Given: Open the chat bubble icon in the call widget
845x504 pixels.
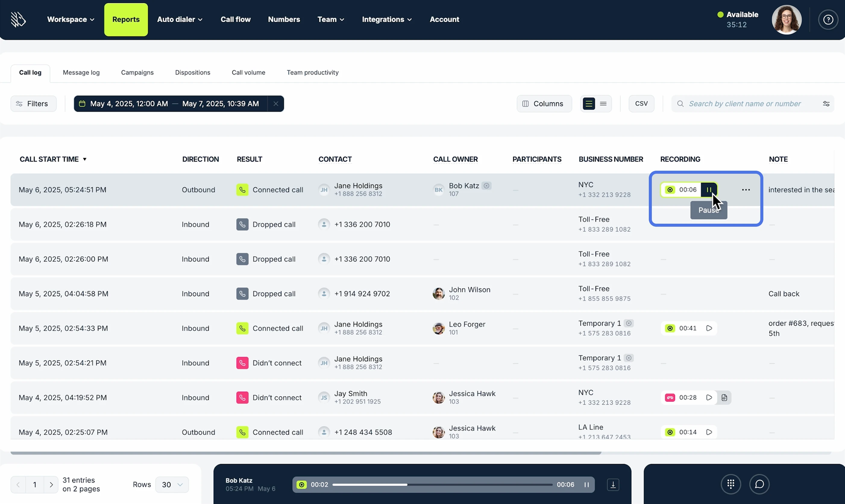Looking at the screenshot, I should [760, 484].
